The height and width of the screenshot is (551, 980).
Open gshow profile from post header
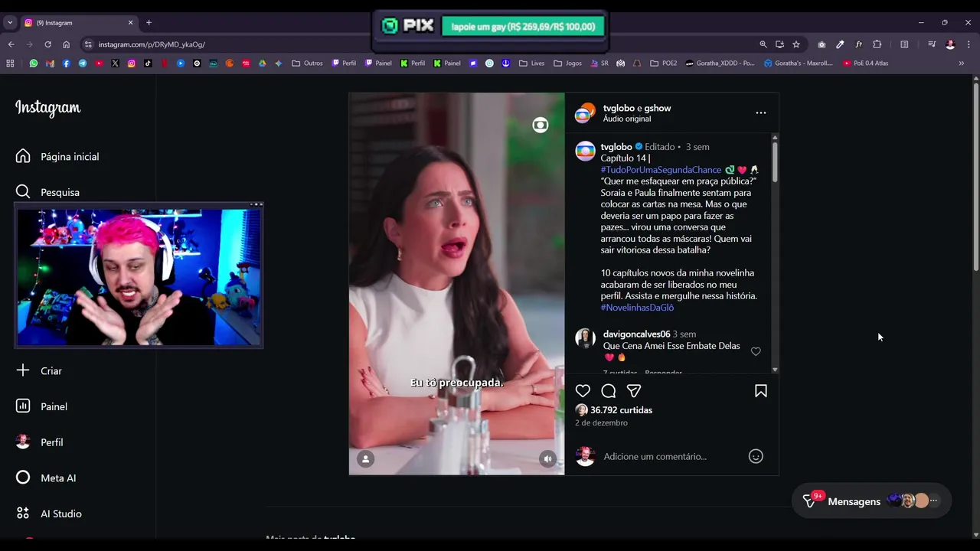click(658, 108)
